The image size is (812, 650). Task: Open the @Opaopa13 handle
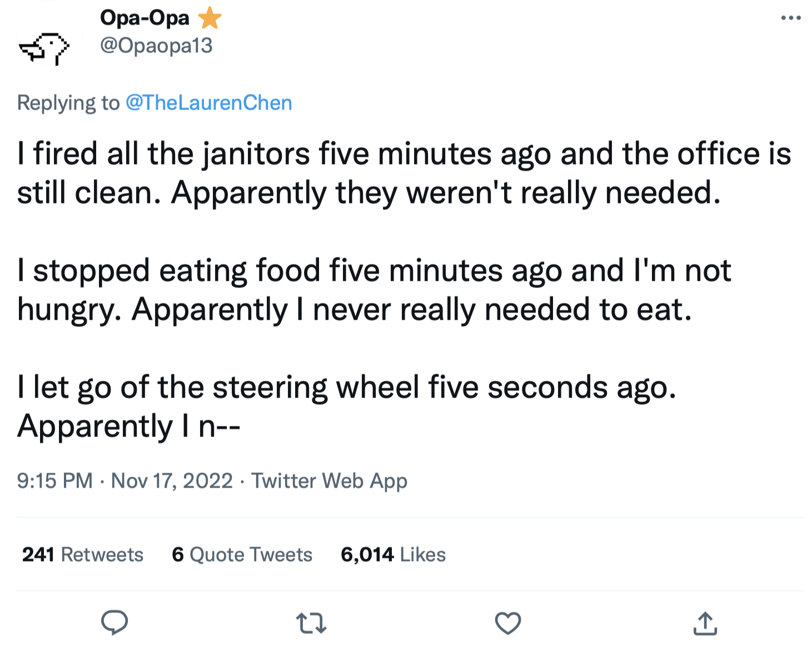click(x=156, y=46)
